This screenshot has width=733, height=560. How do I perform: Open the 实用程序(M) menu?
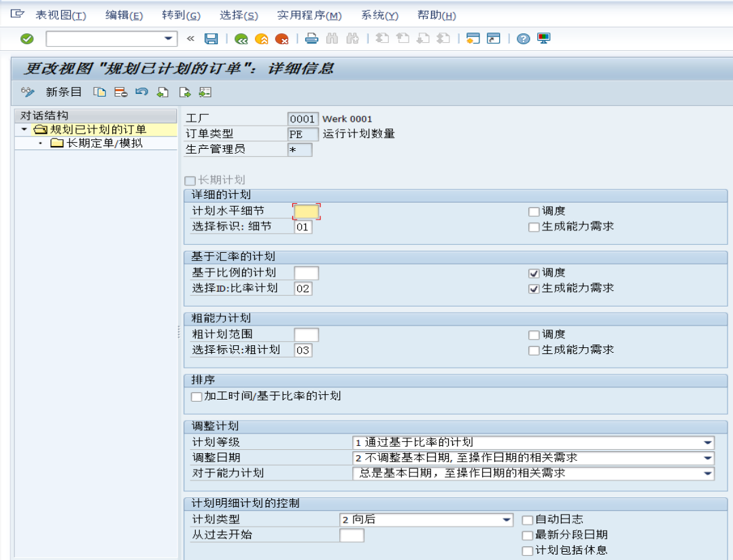coord(309,16)
